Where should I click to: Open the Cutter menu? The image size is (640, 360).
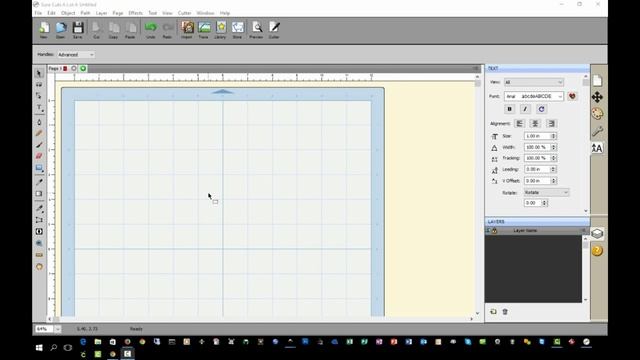(184, 13)
